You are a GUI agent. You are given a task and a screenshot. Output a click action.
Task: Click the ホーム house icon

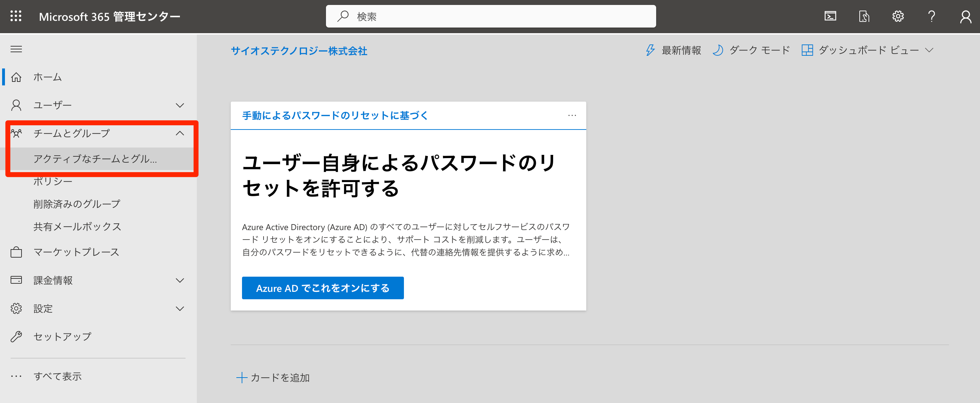coord(16,77)
